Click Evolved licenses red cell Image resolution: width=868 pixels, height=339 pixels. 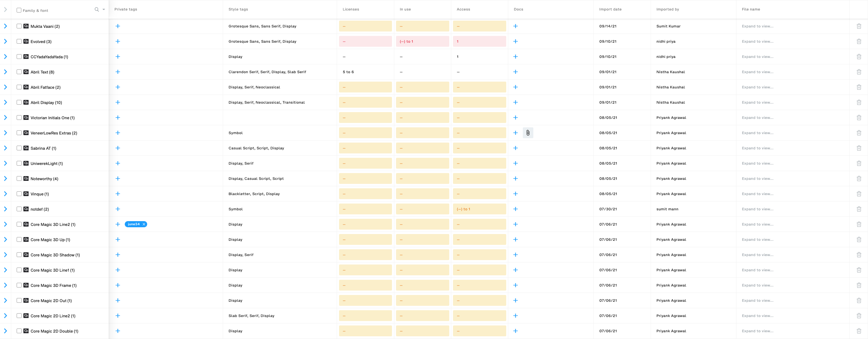coord(366,41)
